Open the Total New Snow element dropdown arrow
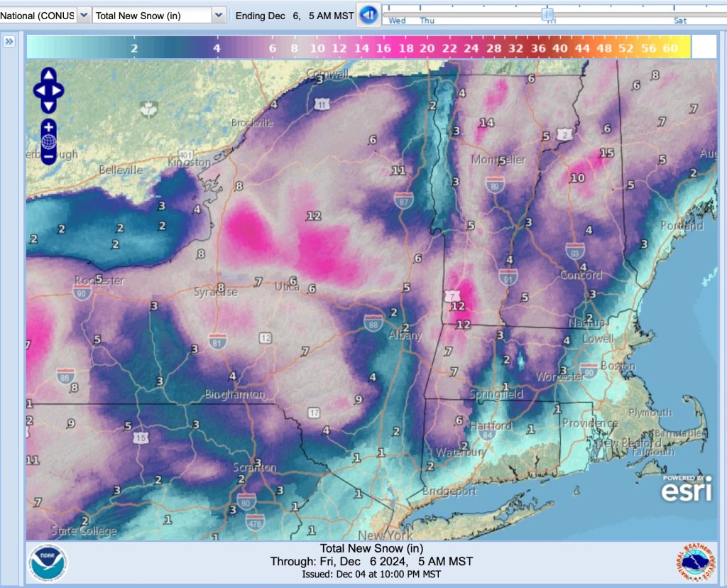The width and height of the screenshot is (727, 588). [219, 15]
